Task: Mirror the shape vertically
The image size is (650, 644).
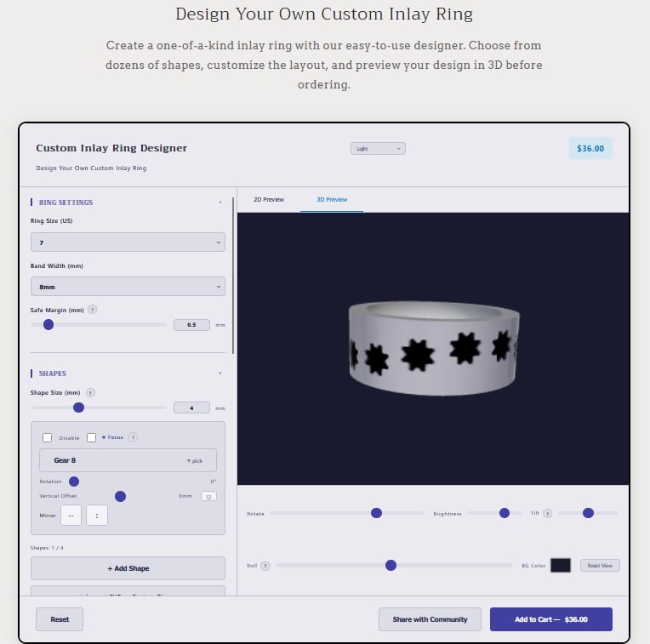Action: click(x=96, y=515)
